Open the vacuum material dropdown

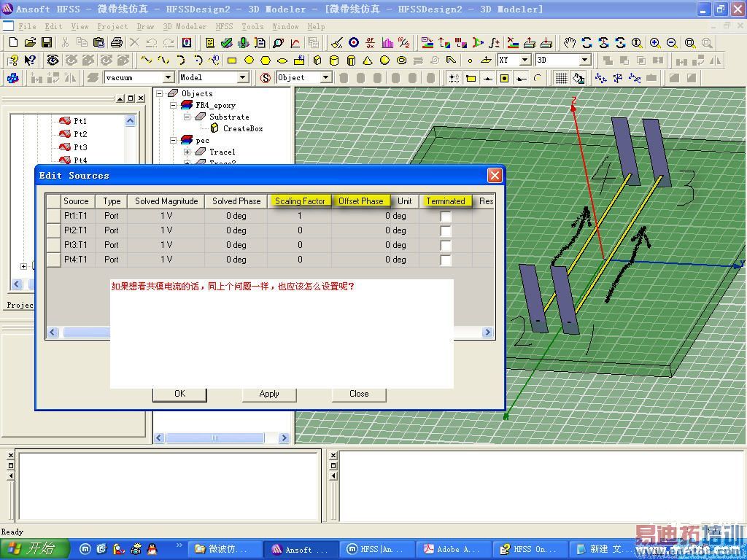168,77
